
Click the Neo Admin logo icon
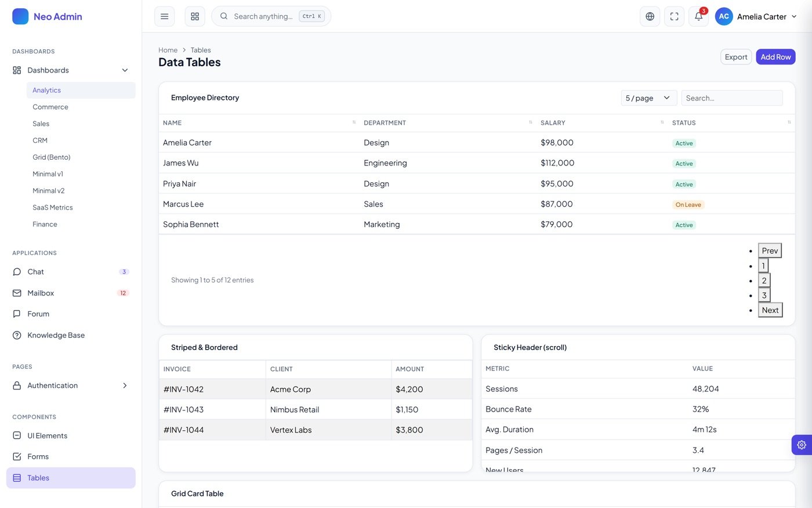tap(20, 16)
